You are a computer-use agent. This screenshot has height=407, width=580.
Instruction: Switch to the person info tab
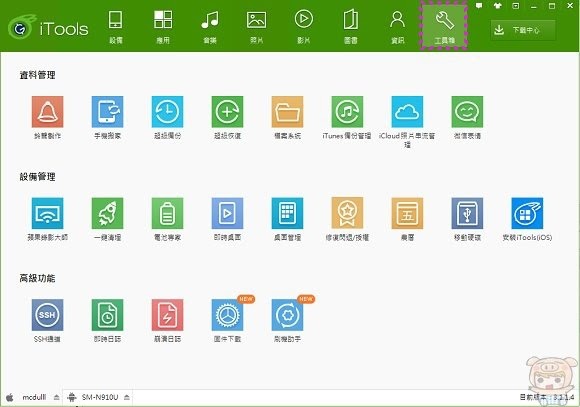point(397,27)
